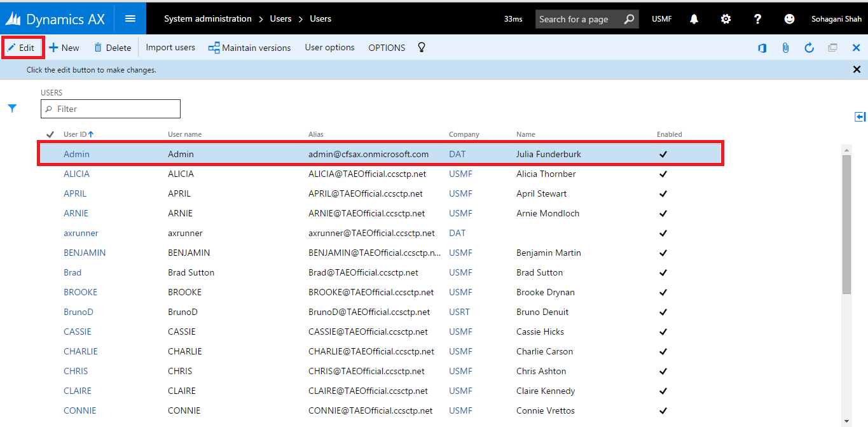Click the attachments paperclip icon
This screenshot has height=427, width=868.
click(x=785, y=48)
